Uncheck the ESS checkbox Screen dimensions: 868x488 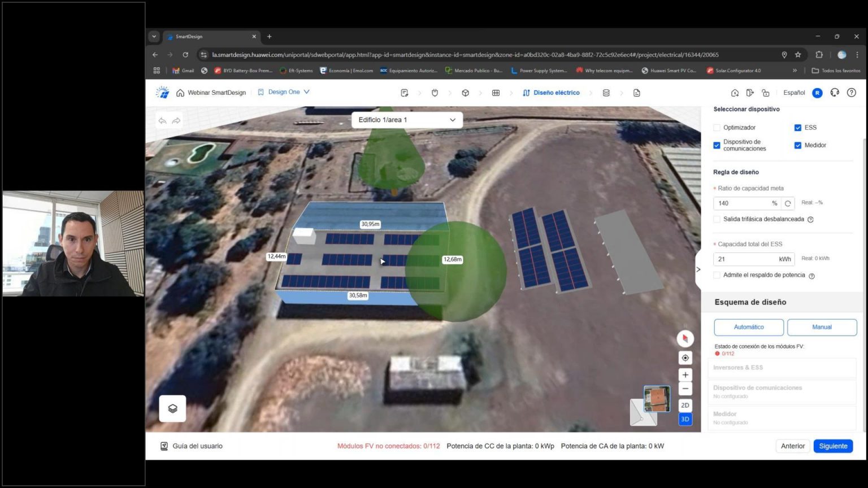coord(798,127)
